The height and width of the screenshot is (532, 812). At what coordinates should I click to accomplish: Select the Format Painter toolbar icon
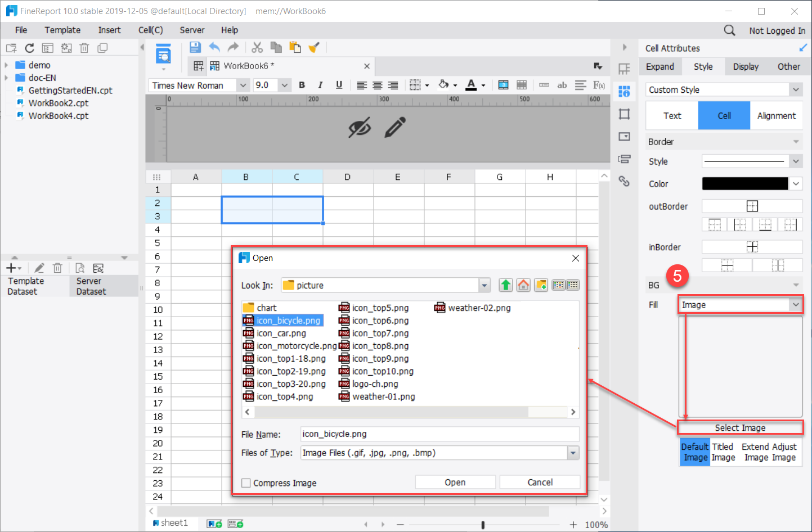click(313, 48)
